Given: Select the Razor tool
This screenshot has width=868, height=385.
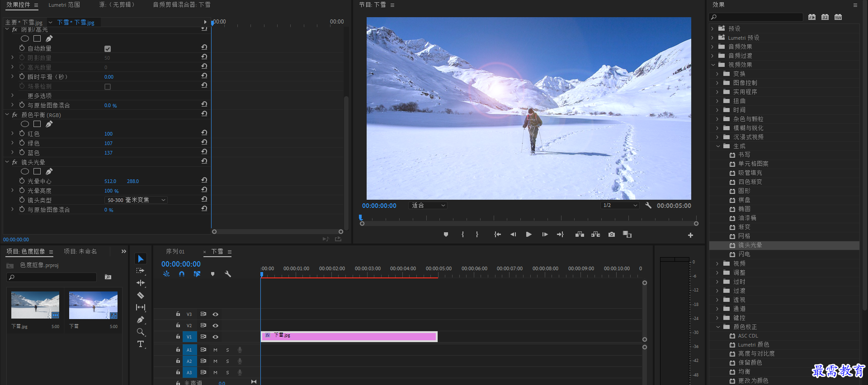Looking at the screenshot, I should (x=141, y=295).
